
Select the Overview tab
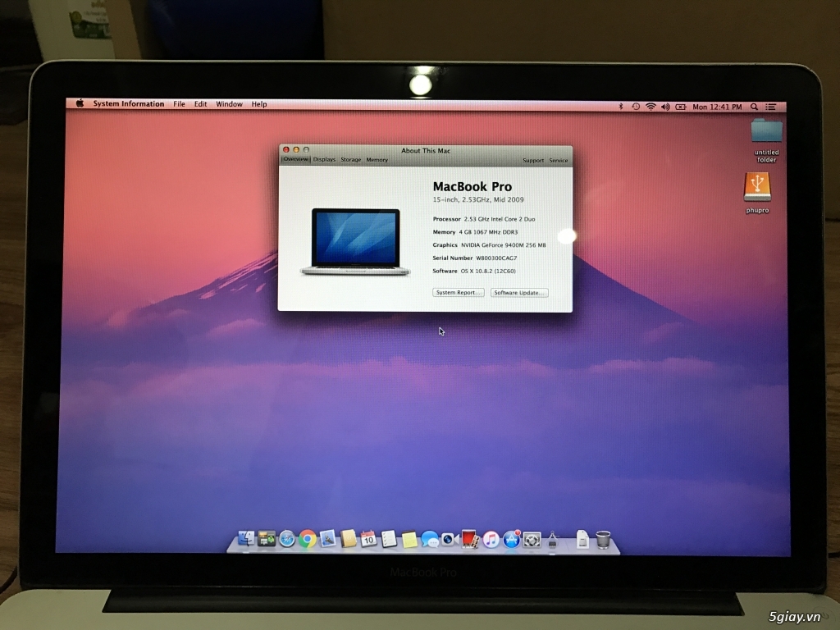coord(295,159)
